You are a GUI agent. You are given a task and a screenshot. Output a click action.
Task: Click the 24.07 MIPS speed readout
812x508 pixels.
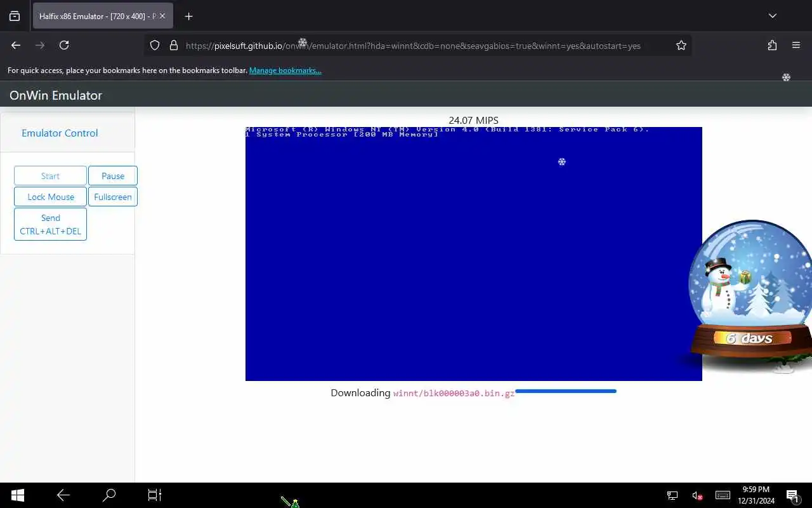pyautogui.click(x=474, y=120)
